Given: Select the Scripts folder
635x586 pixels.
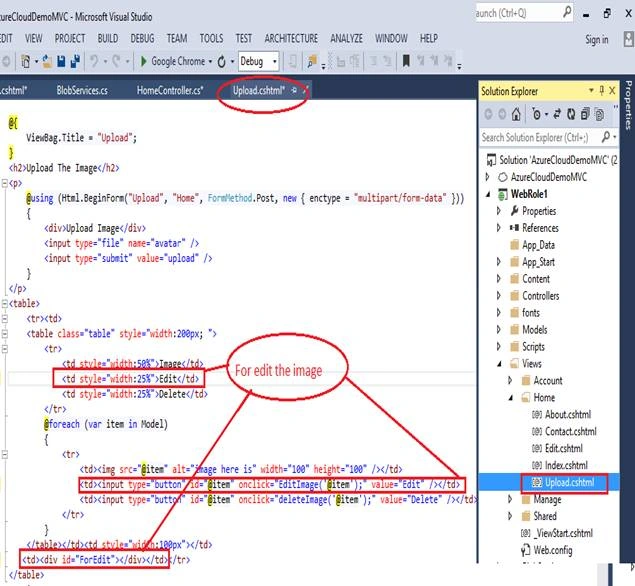Looking at the screenshot, I should pos(533,347).
